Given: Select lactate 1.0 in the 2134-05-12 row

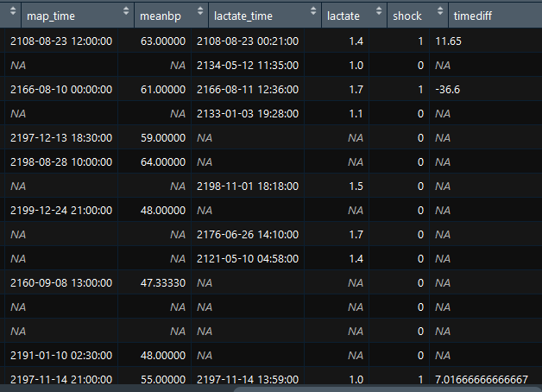Looking at the screenshot, I should point(356,66).
